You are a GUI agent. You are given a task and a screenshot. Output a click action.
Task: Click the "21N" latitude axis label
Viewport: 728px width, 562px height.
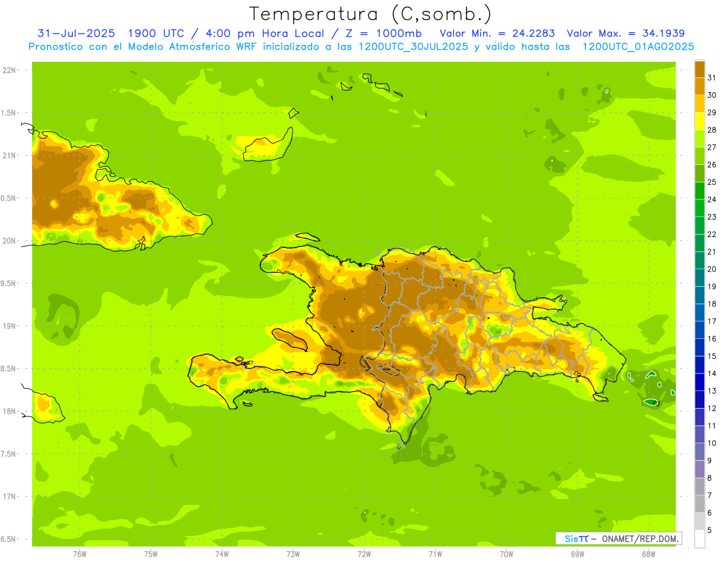pyautogui.click(x=10, y=155)
